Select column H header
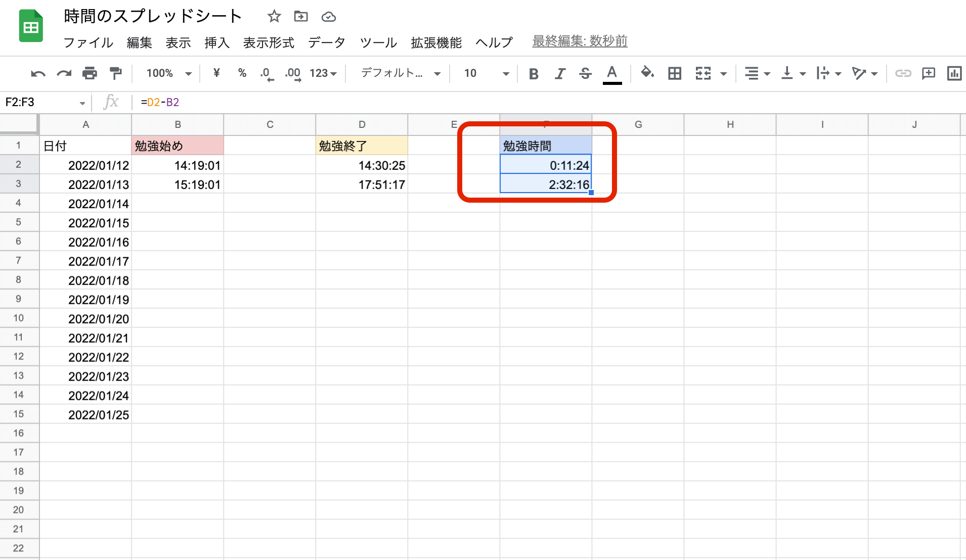966x560 pixels. tap(730, 124)
